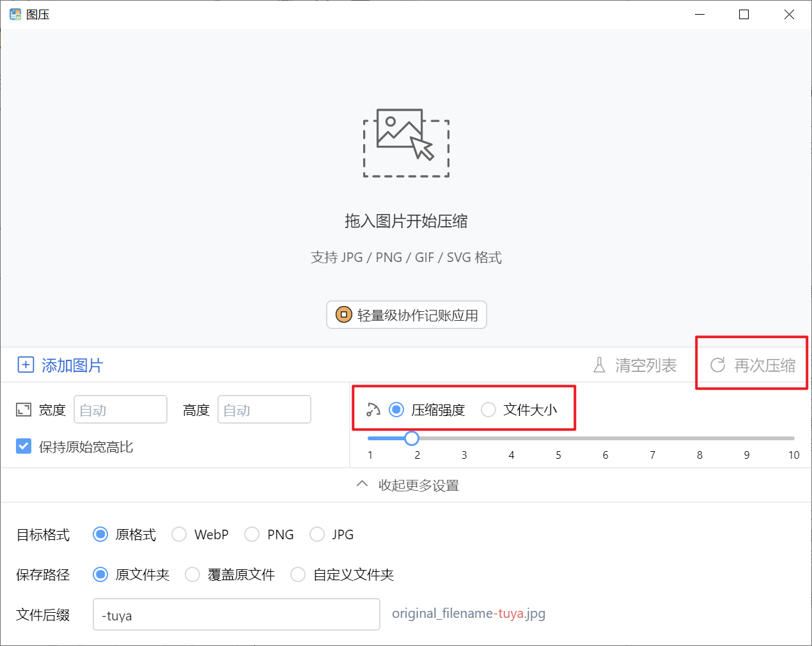Select 原文件夹 as save path
The width and height of the screenshot is (812, 646).
tap(100, 574)
